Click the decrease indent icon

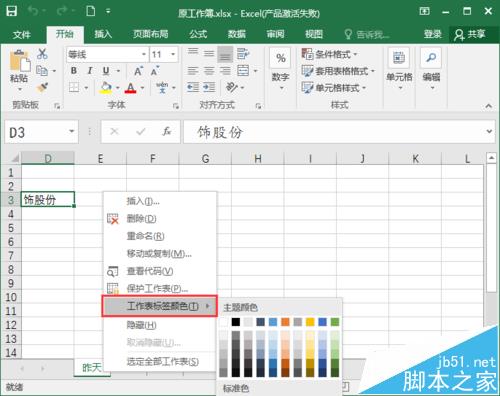(193, 87)
